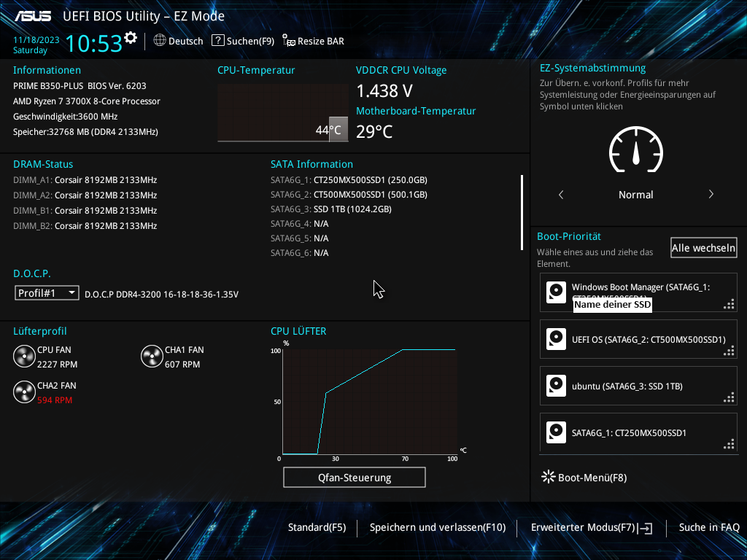
Task: Click SATA6G_6 N/A entry
Action: [300, 253]
